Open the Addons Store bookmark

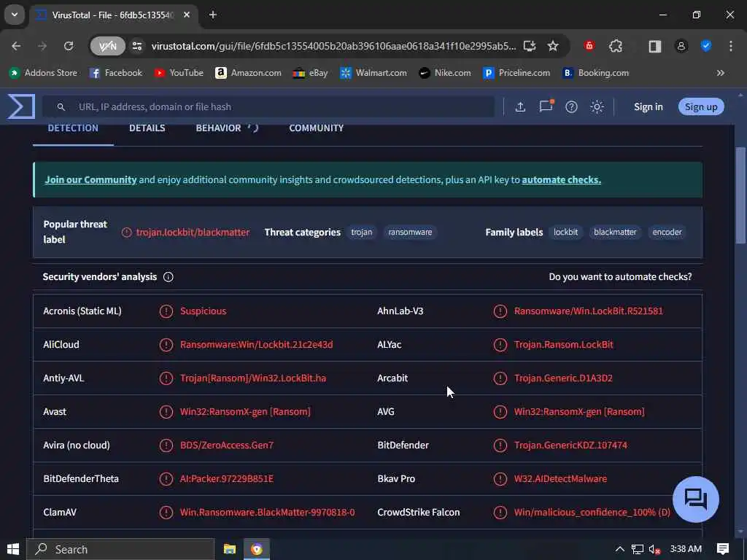(43, 73)
